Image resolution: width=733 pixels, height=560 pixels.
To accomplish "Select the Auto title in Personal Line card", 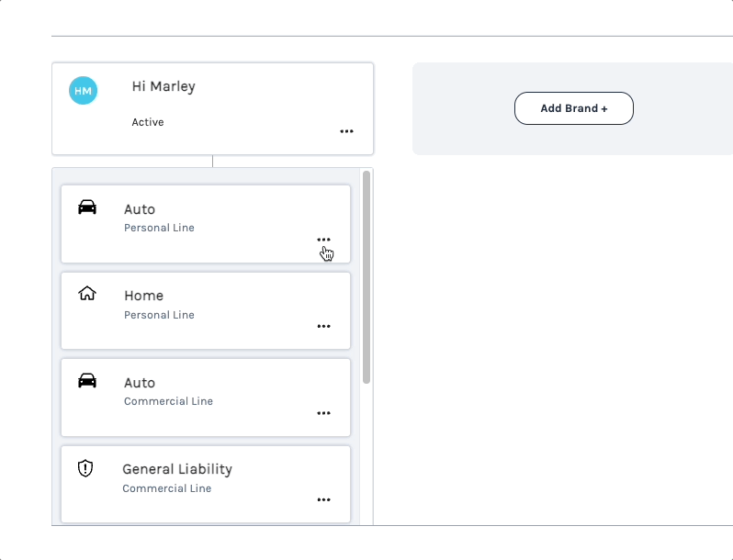I will click(140, 209).
